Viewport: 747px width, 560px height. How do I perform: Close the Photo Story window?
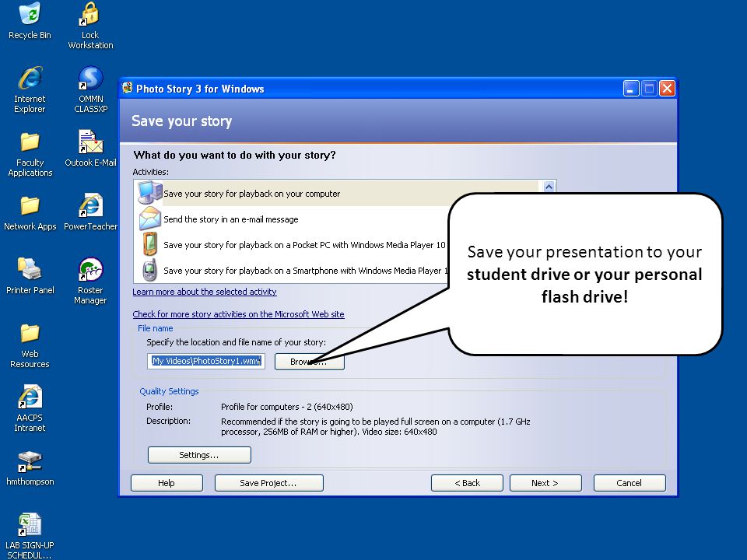(667, 89)
